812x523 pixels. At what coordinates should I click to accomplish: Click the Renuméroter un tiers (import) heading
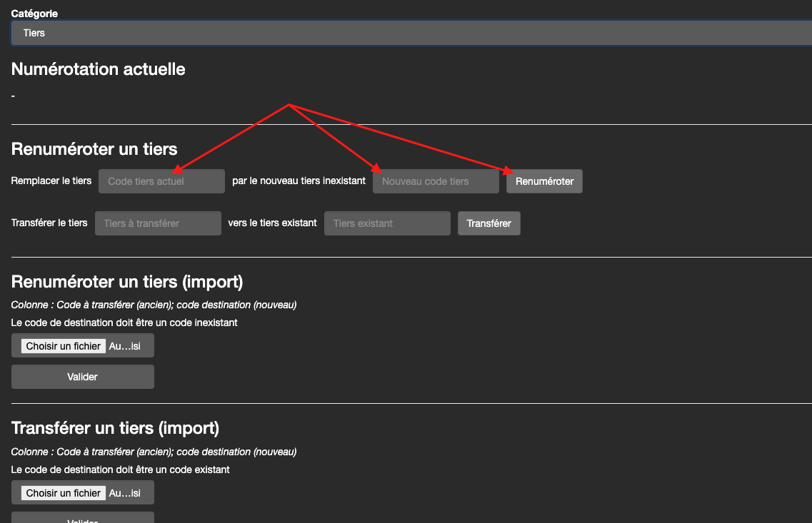tap(127, 282)
